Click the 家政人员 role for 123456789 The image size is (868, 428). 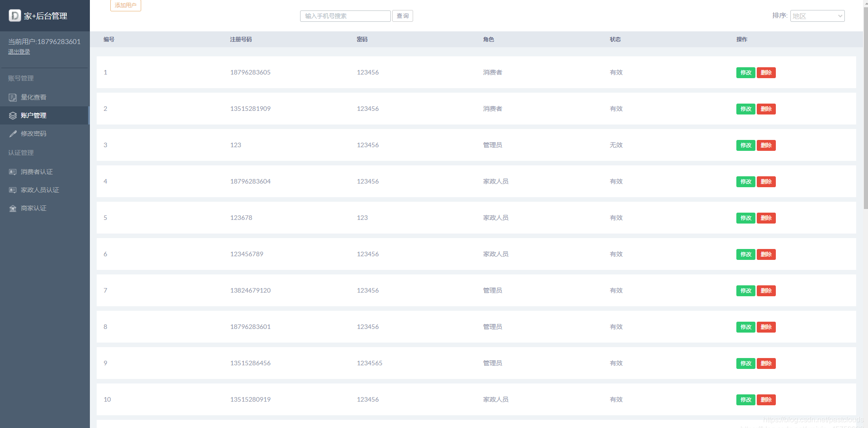[x=496, y=254]
